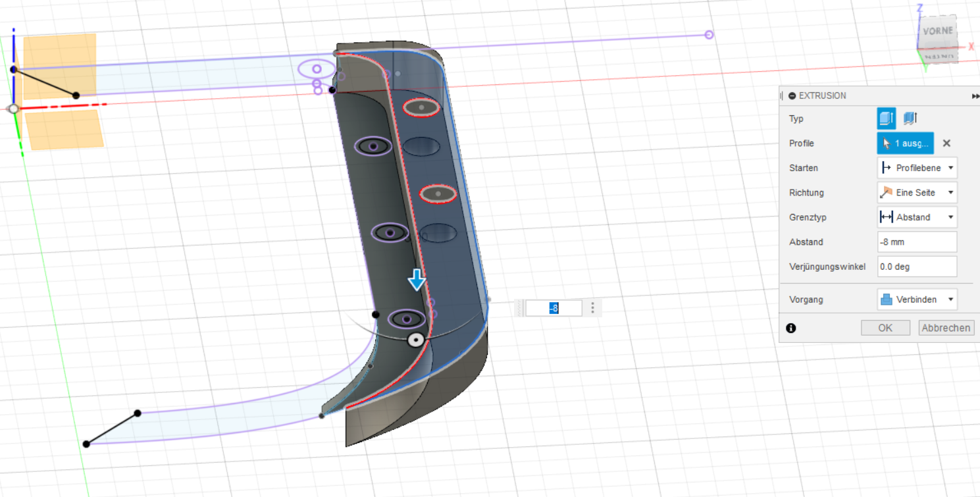Open the Grenztyp 'Abstand' dropdown
Viewport: 980px width, 497px height.
917,217
